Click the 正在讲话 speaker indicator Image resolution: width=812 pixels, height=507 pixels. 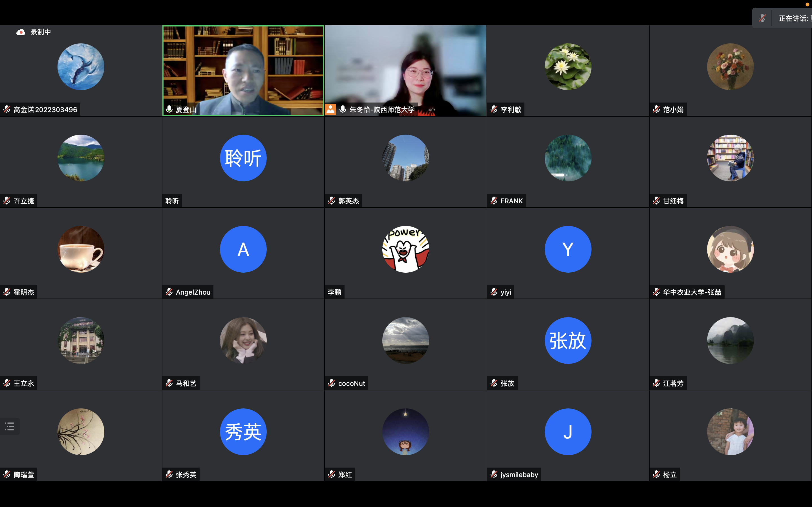click(794, 18)
